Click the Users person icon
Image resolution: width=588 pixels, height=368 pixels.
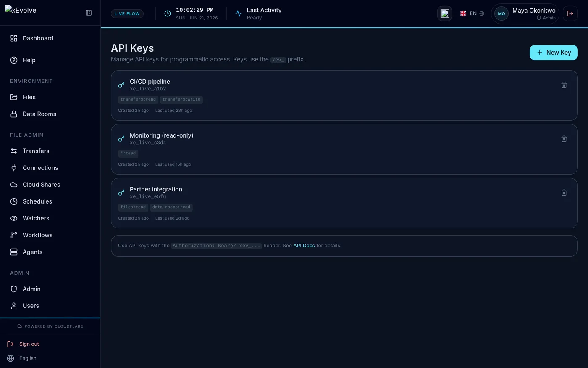[x=14, y=306]
